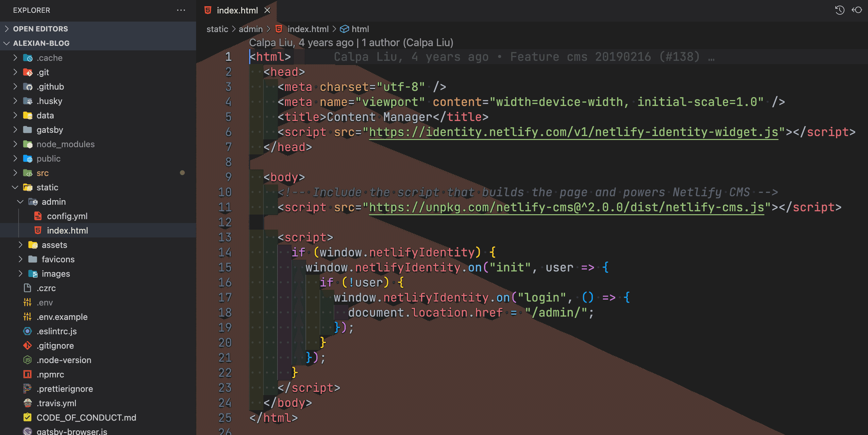The height and width of the screenshot is (435, 868).
Task: Click the .npmrc file icon
Action: (x=27, y=374)
